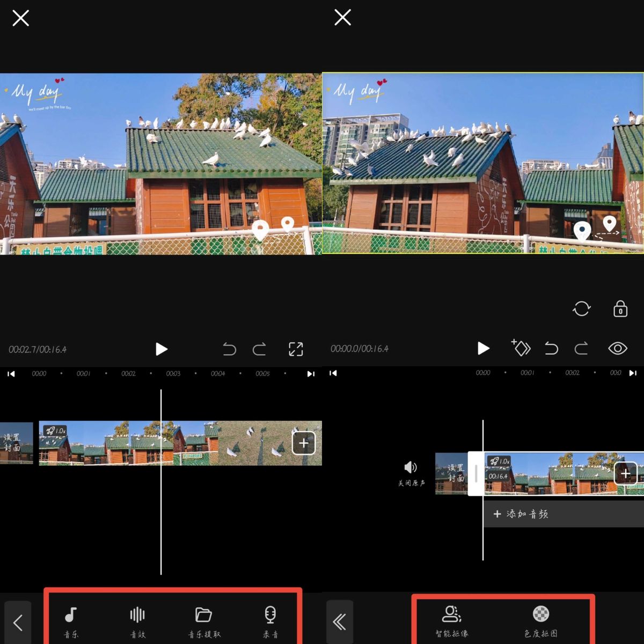The height and width of the screenshot is (644, 644).
Task: Tap Extract Music (音乐提取) folder icon
Action: coord(204,621)
